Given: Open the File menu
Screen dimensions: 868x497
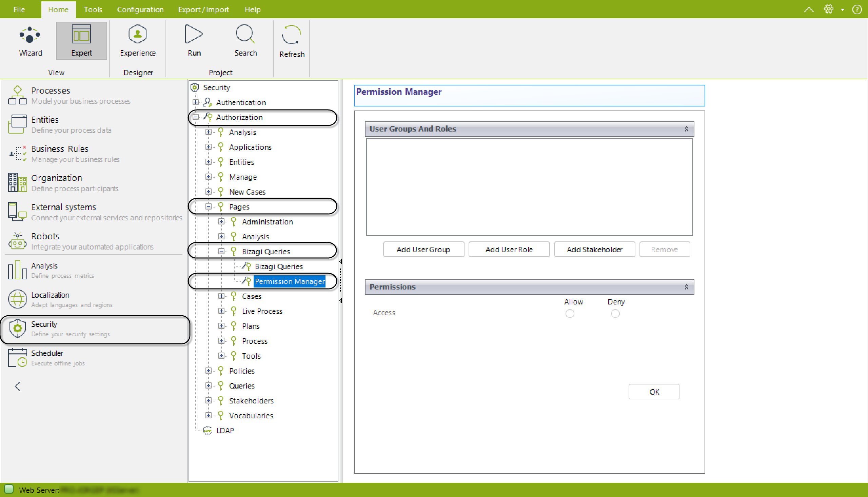Looking at the screenshot, I should coord(19,9).
